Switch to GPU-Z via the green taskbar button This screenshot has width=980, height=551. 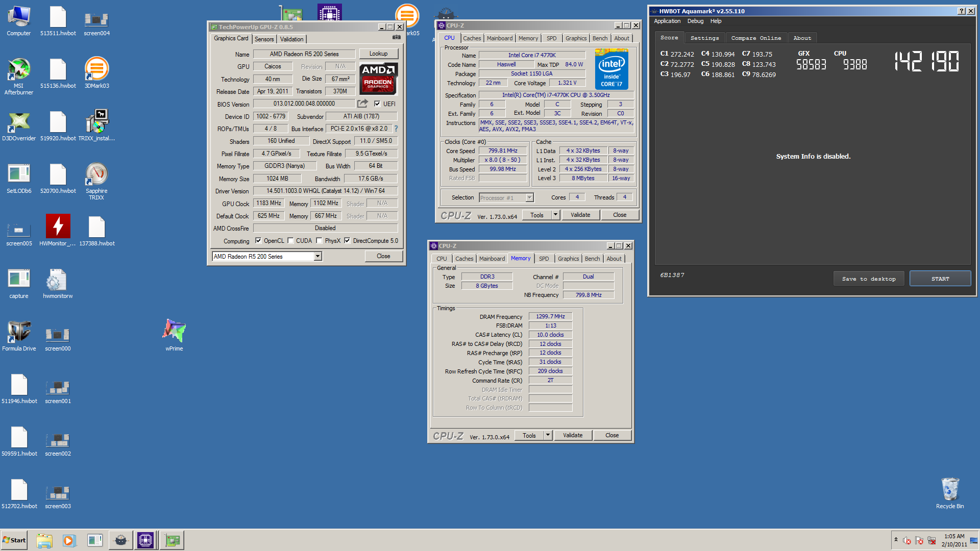(172, 540)
